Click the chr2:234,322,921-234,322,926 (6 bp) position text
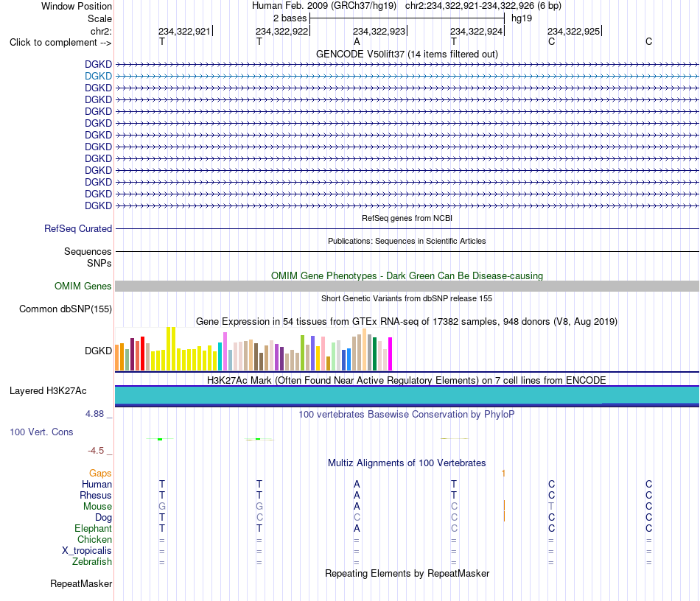Screen dimensions: 700x601 [x=483, y=6]
